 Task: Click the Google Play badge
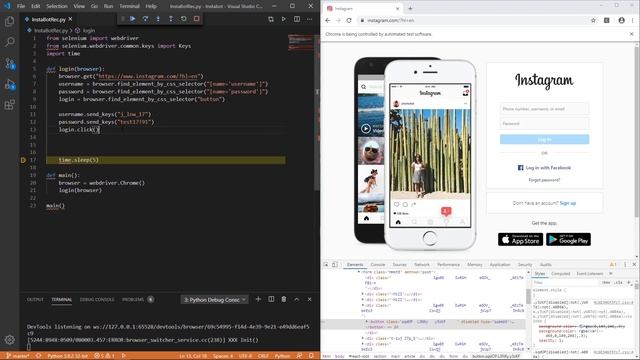coord(569,239)
